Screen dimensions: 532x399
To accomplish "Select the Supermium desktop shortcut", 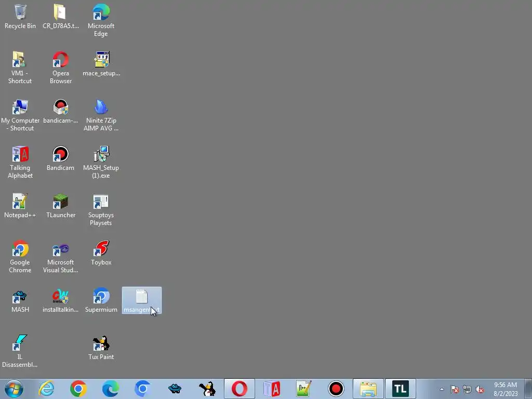I will click(101, 300).
